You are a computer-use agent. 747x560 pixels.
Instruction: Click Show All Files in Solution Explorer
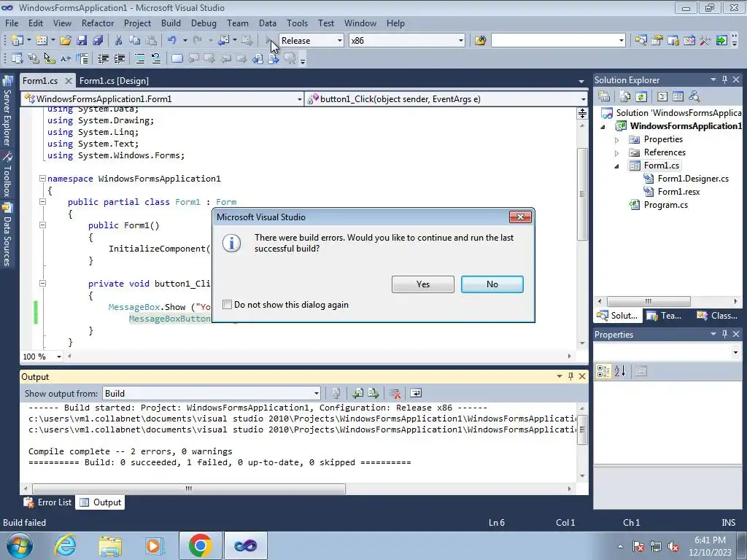pos(625,96)
